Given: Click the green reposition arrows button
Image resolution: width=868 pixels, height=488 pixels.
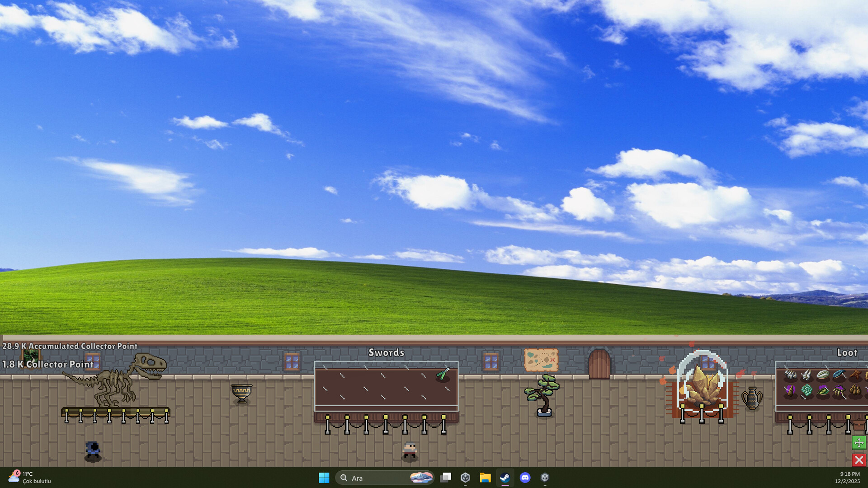Looking at the screenshot, I should click(x=859, y=443).
